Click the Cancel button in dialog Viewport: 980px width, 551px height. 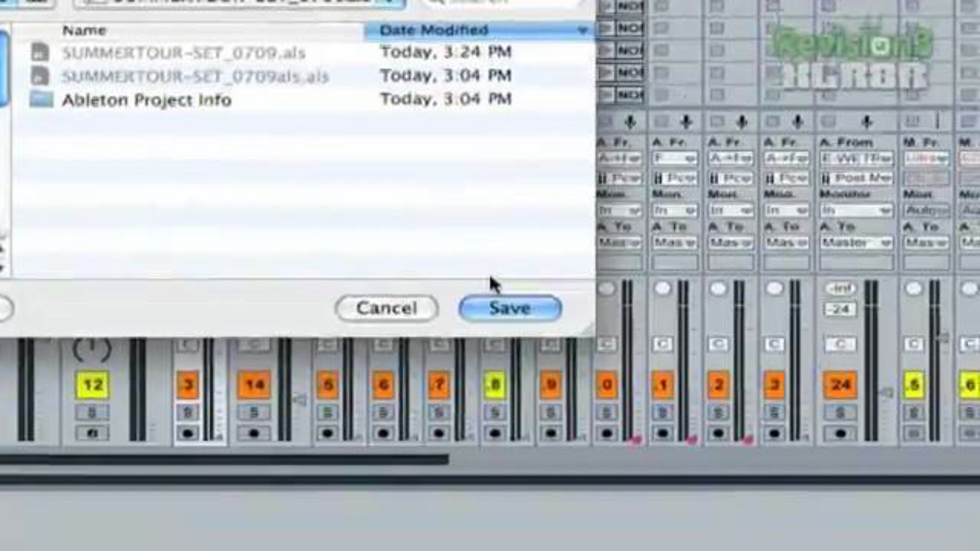click(386, 308)
